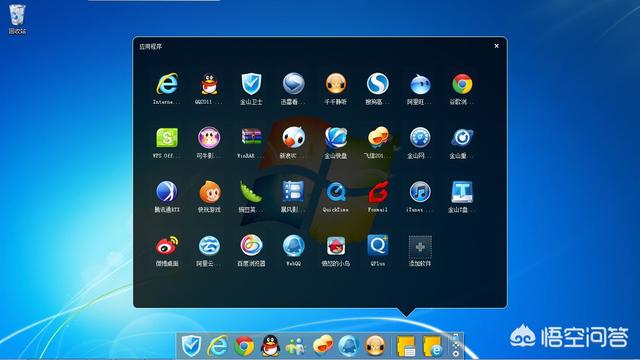The height and width of the screenshot is (360, 640).
Task: Open the 金山网 gauge icon
Action: tap(420, 138)
